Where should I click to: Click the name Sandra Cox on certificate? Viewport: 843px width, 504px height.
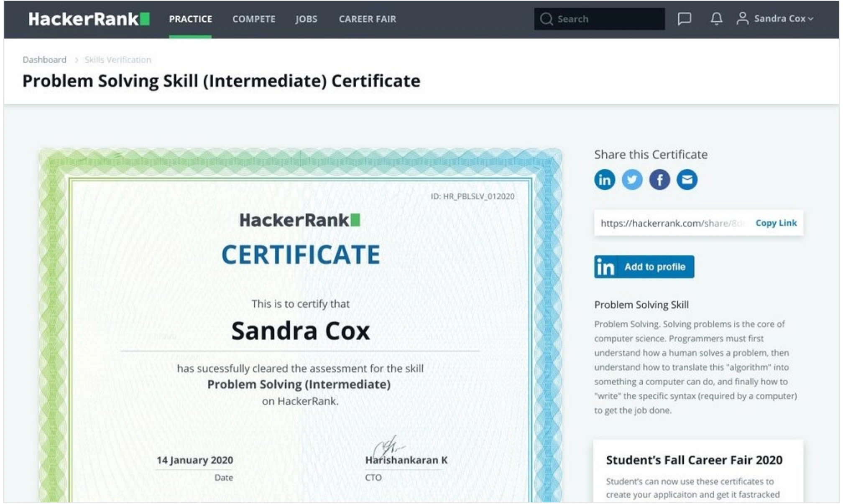pyautogui.click(x=301, y=331)
